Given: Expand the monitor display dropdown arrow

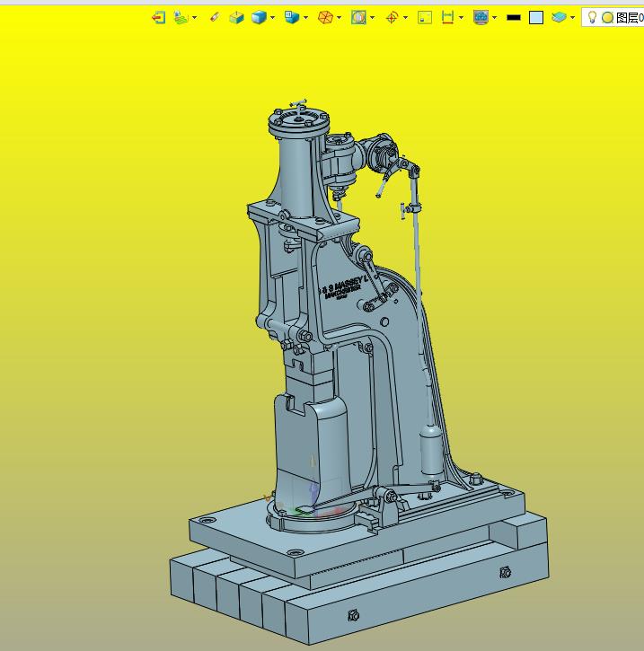Looking at the screenshot, I should (x=494, y=18).
